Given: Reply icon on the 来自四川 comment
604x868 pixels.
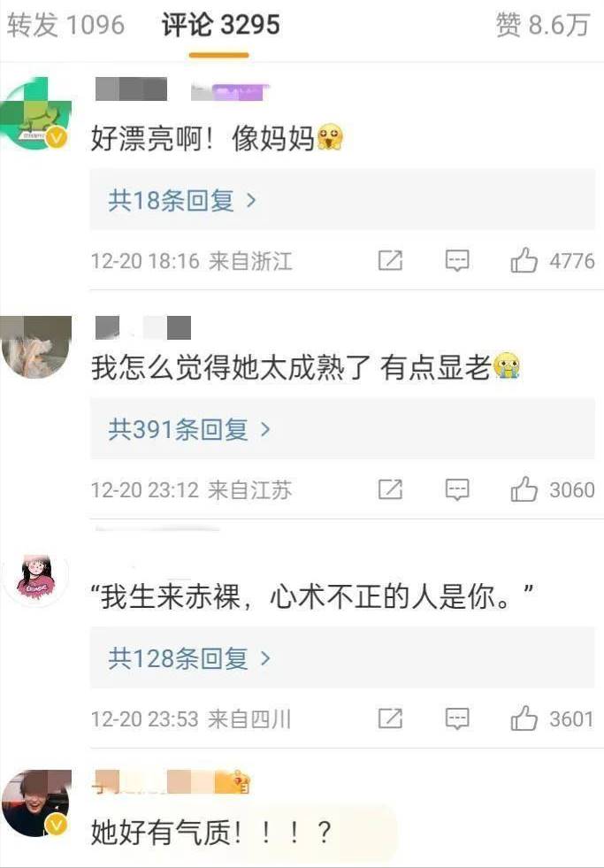Looking at the screenshot, I should (x=457, y=718).
